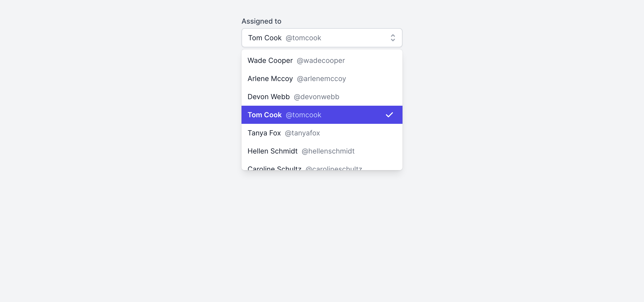644x302 pixels.
Task: Assign to Tanya Fox
Action: click(x=264, y=133)
